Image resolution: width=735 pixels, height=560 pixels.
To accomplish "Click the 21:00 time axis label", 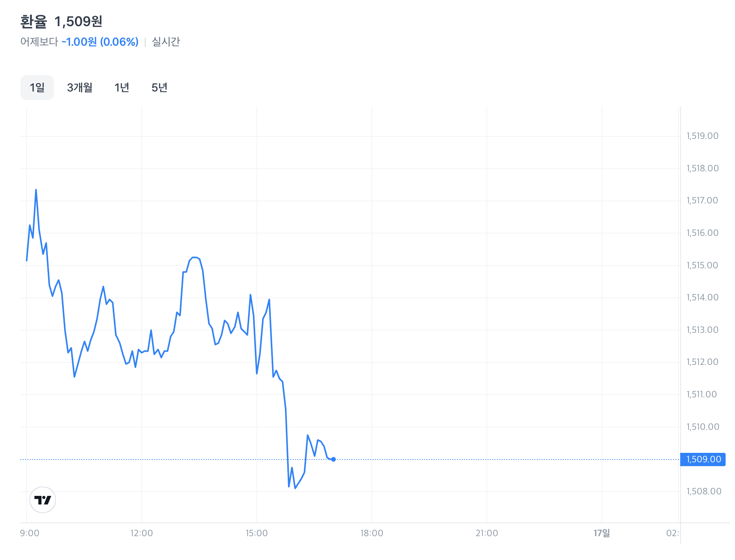I will [x=487, y=533].
